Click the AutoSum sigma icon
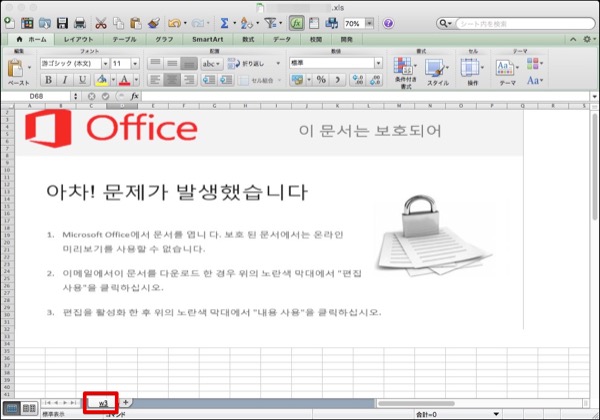 point(224,23)
